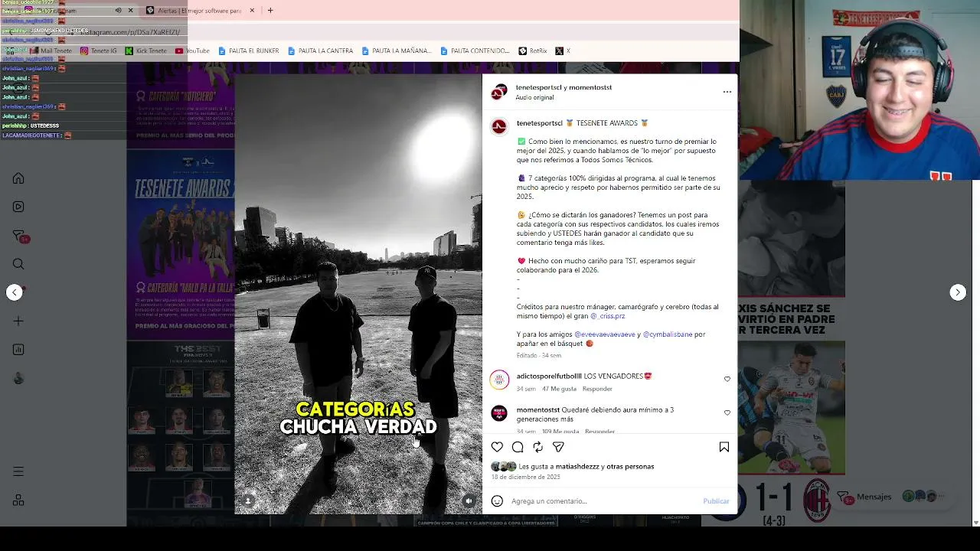
Task: Share the post with paper plane icon
Action: point(558,447)
